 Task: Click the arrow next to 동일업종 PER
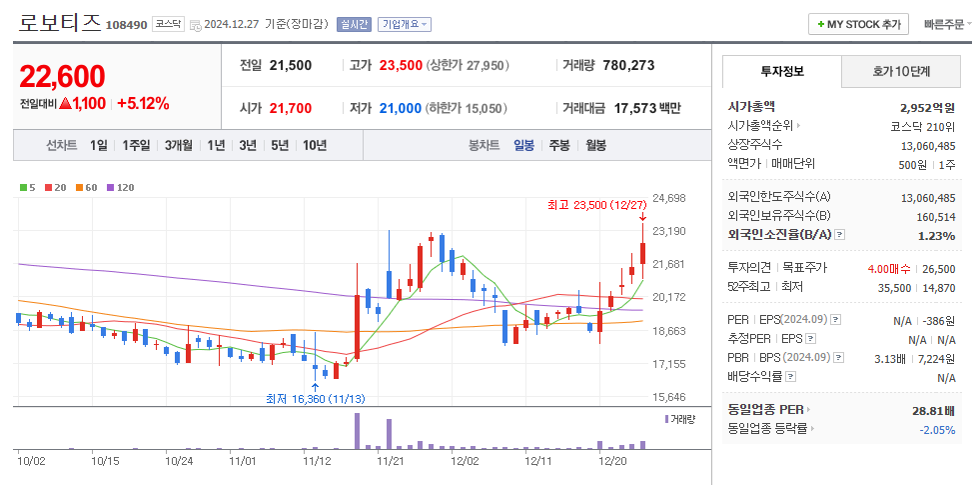click(x=808, y=411)
